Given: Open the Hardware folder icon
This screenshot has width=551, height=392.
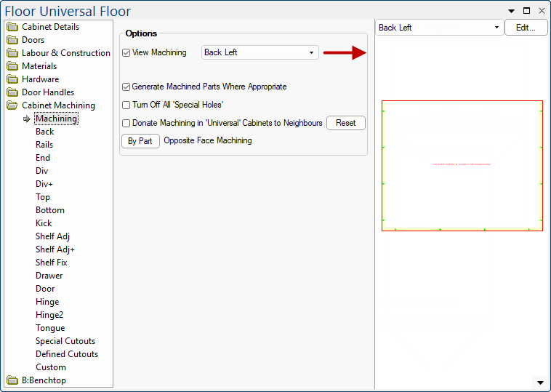Looking at the screenshot, I should pos(12,79).
